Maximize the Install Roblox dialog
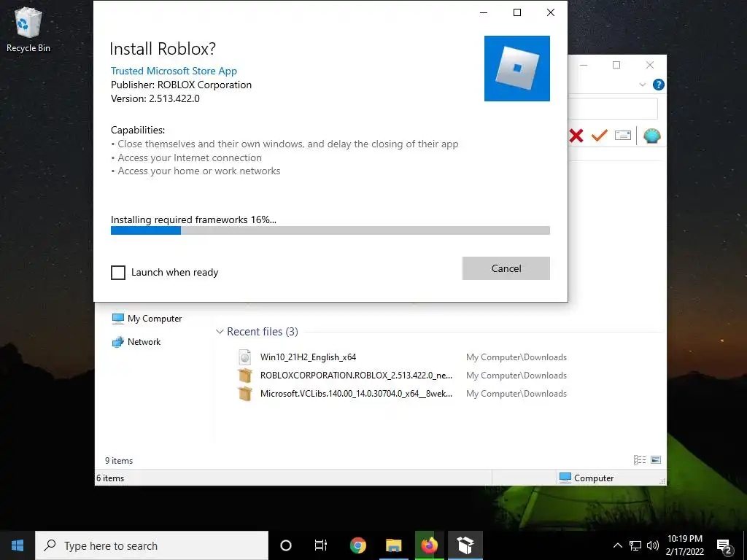This screenshot has width=747, height=560. tap(517, 13)
